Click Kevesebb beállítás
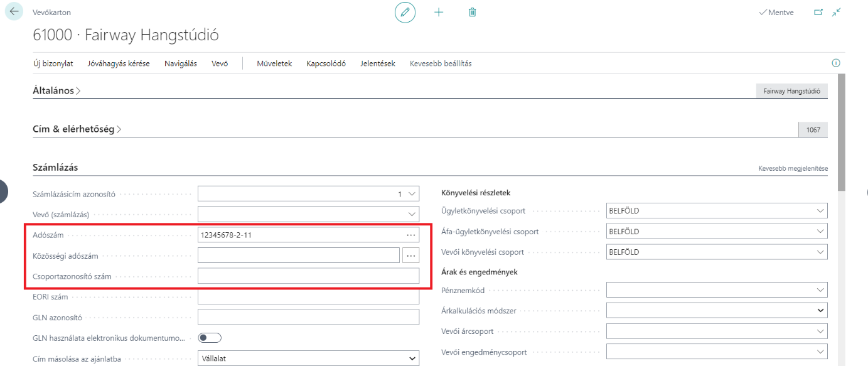The height and width of the screenshot is (366, 868). pos(441,63)
